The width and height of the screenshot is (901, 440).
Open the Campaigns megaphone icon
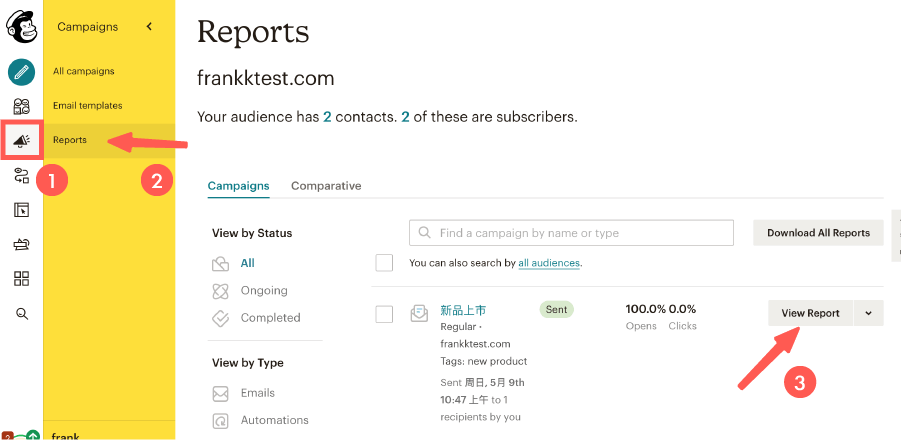(x=21, y=141)
